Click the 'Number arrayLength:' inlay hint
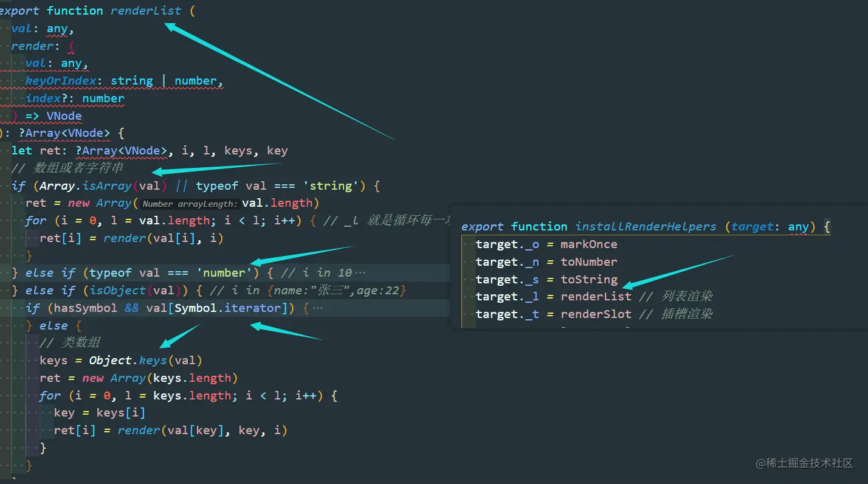The width and height of the screenshot is (868, 484). pos(190,204)
